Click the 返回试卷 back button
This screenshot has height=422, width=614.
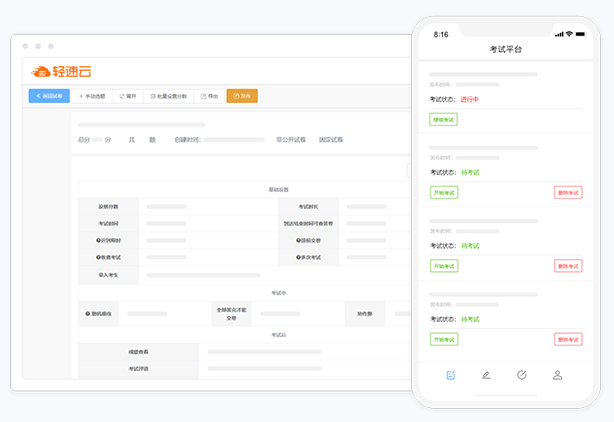coord(49,96)
